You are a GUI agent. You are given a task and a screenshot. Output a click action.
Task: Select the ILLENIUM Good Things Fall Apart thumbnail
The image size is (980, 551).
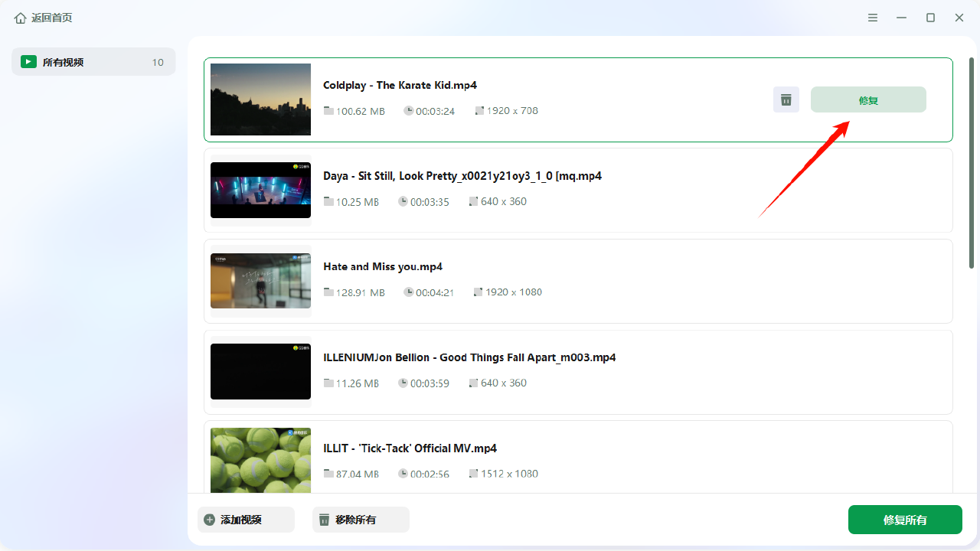click(x=260, y=371)
